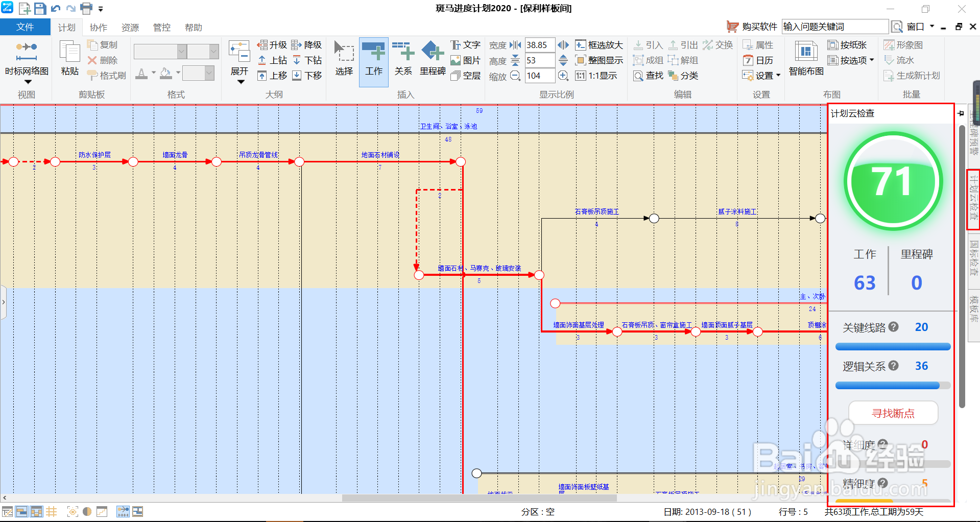Click 下钻 drill down
The image size is (980, 522).
coord(306,60)
